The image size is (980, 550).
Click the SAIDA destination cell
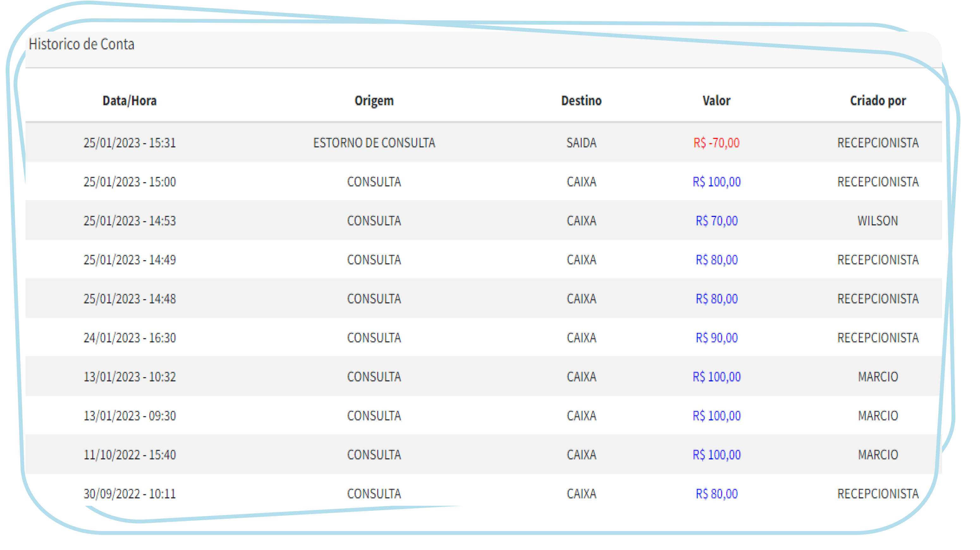pos(581,143)
